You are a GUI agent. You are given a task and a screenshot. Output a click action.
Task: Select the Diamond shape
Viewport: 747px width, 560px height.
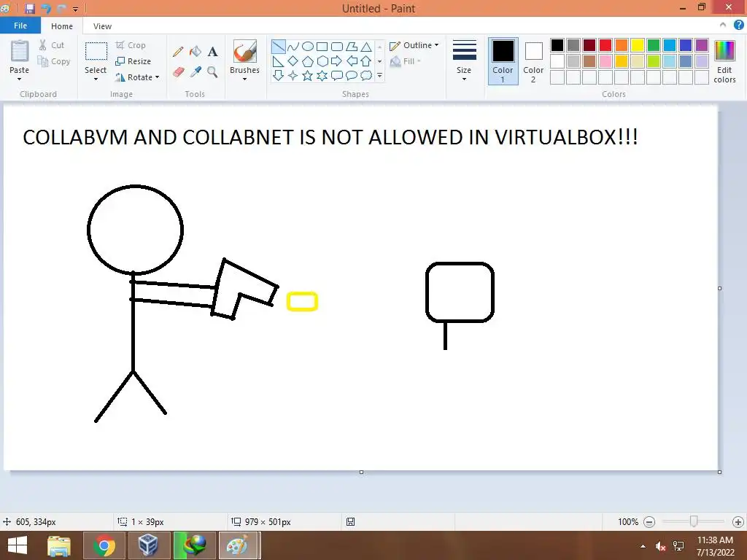point(293,61)
